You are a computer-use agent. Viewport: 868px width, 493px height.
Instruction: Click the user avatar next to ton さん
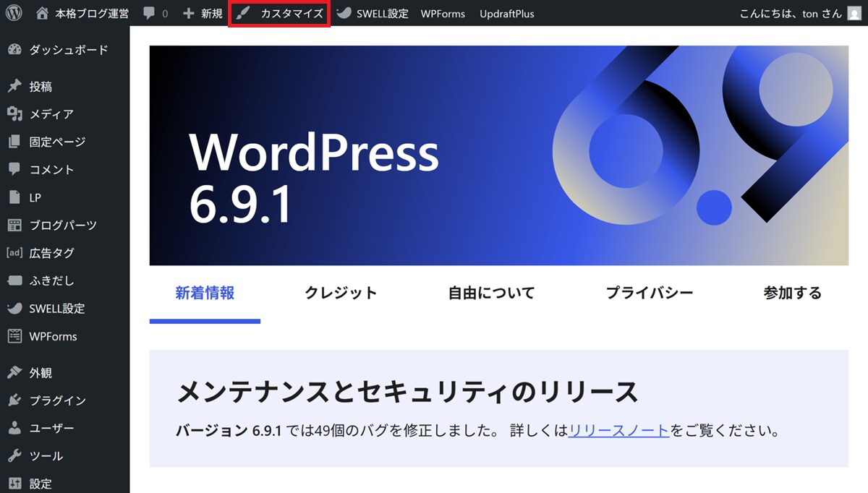pyautogui.click(x=854, y=14)
